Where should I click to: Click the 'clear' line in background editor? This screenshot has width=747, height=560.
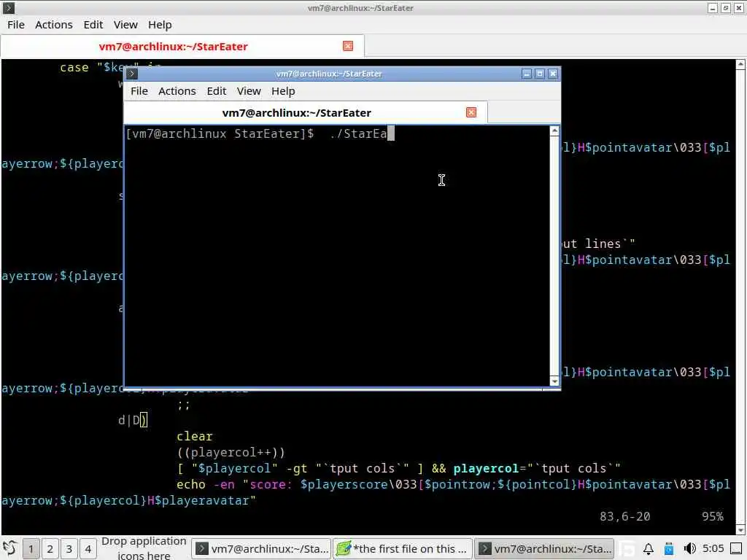194,436
